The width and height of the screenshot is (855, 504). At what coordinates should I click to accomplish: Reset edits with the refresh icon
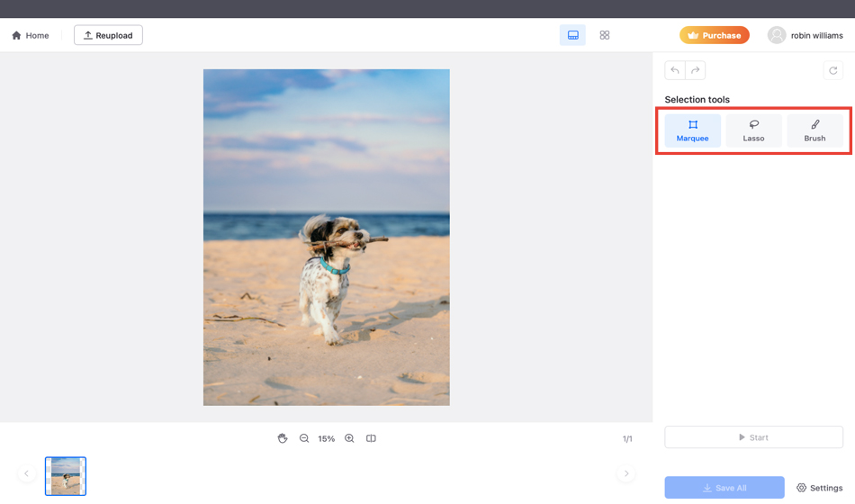pos(832,70)
